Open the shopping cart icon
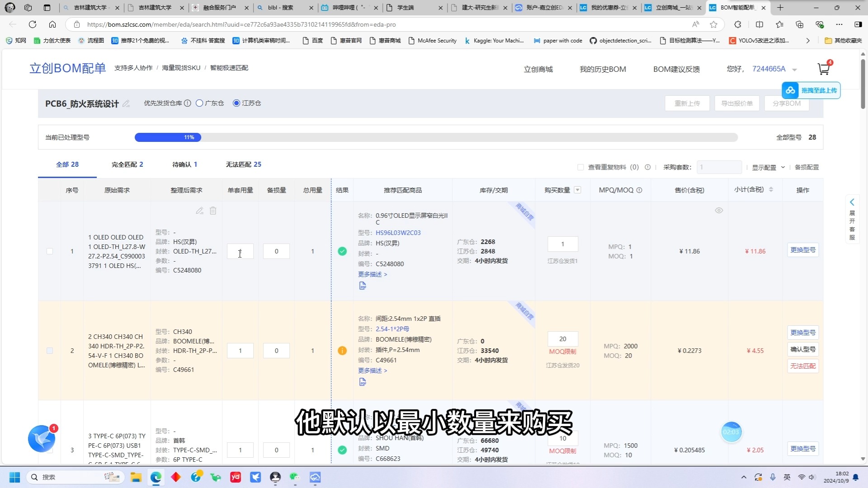The height and width of the screenshot is (488, 868). pos(824,69)
